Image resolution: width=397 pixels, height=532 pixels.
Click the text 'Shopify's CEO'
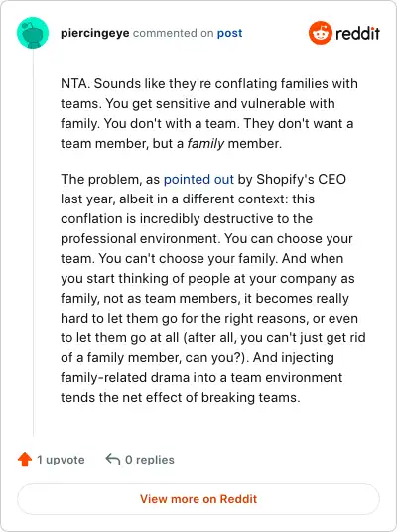[x=302, y=179]
